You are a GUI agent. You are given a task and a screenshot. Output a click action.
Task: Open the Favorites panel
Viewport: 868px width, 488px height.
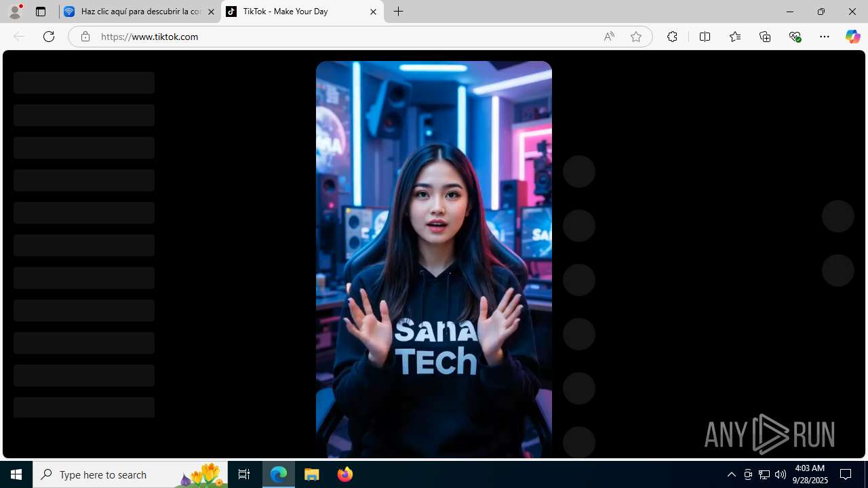click(x=735, y=37)
